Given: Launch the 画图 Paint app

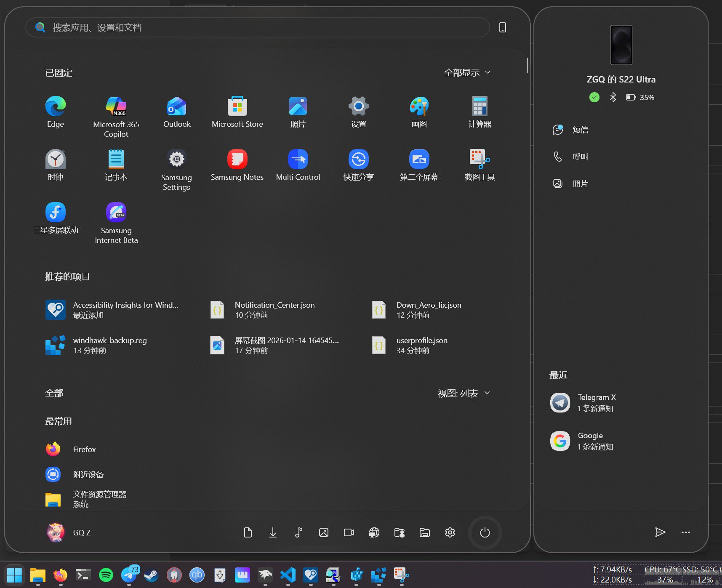Looking at the screenshot, I should click(419, 112).
